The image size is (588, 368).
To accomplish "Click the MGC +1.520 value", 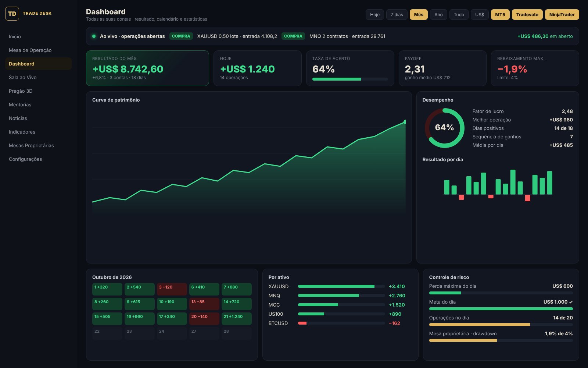I will click(x=397, y=305).
